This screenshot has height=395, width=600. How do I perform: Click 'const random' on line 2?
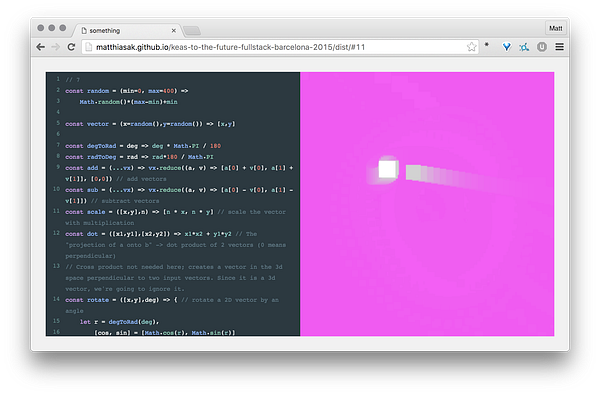[x=87, y=91]
